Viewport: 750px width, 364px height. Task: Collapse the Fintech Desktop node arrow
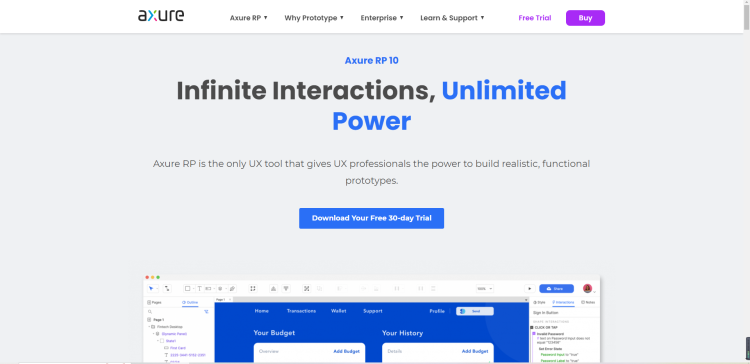(149, 327)
